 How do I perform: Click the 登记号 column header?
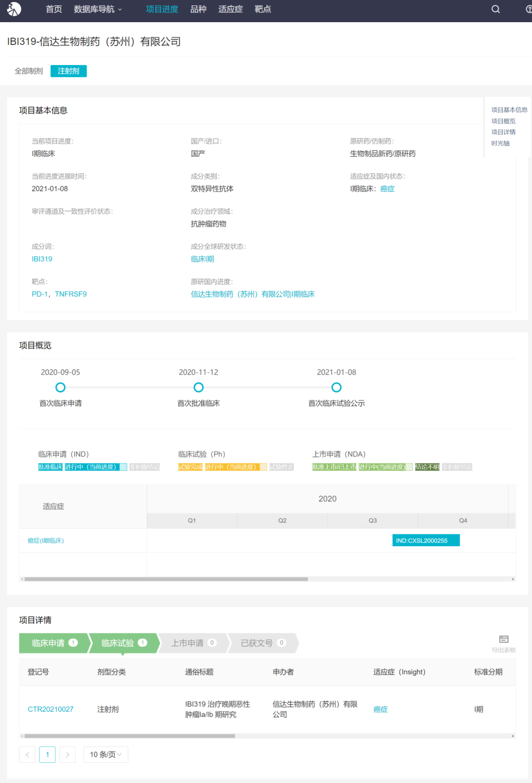(x=38, y=672)
